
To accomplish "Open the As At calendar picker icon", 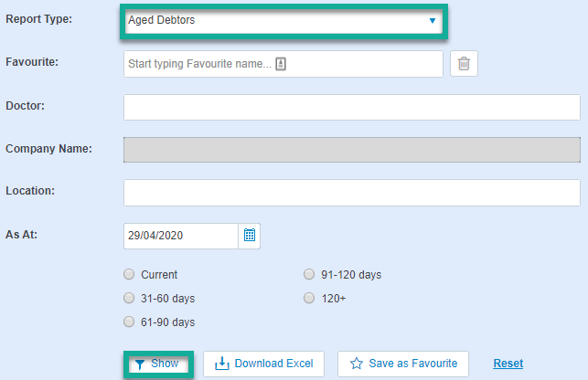I will point(250,236).
